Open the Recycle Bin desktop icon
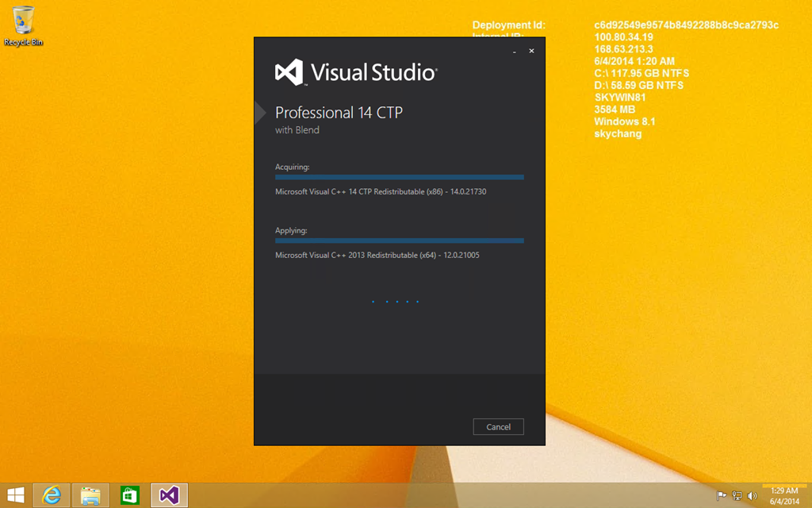The height and width of the screenshot is (508, 812). [23, 26]
